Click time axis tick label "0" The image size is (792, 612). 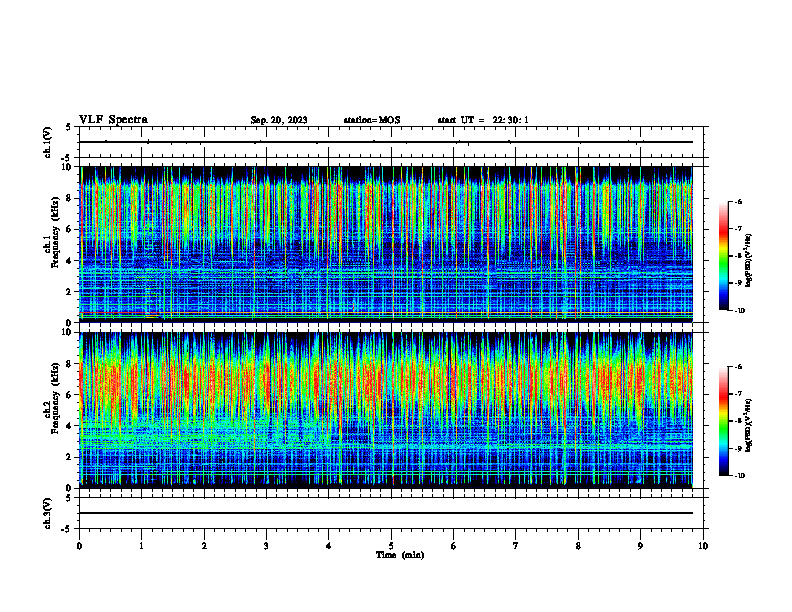79,546
